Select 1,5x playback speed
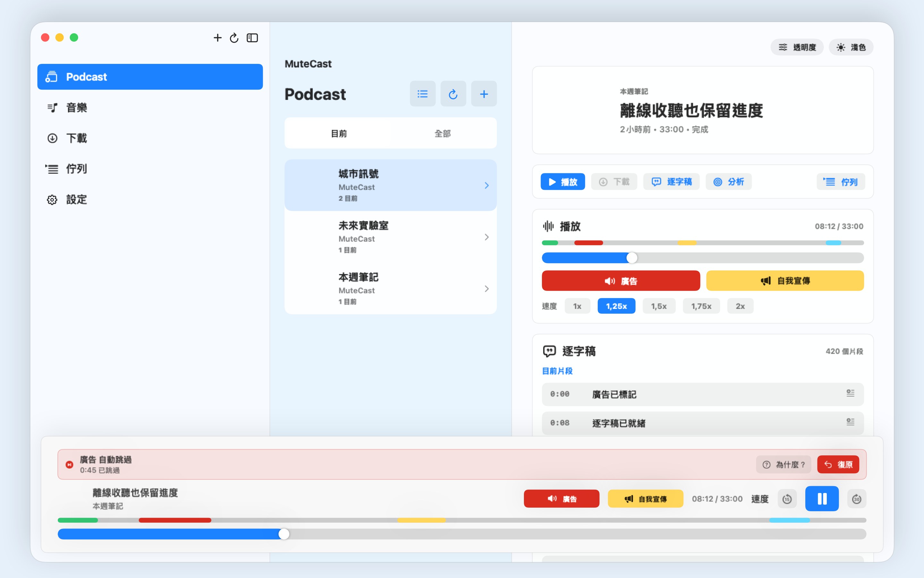This screenshot has width=924, height=578. click(x=659, y=306)
